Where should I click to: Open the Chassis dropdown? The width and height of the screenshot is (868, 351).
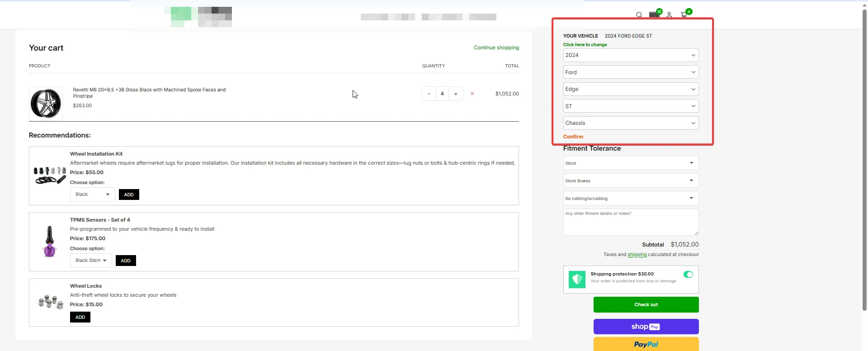pyautogui.click(x=631, y=123)
